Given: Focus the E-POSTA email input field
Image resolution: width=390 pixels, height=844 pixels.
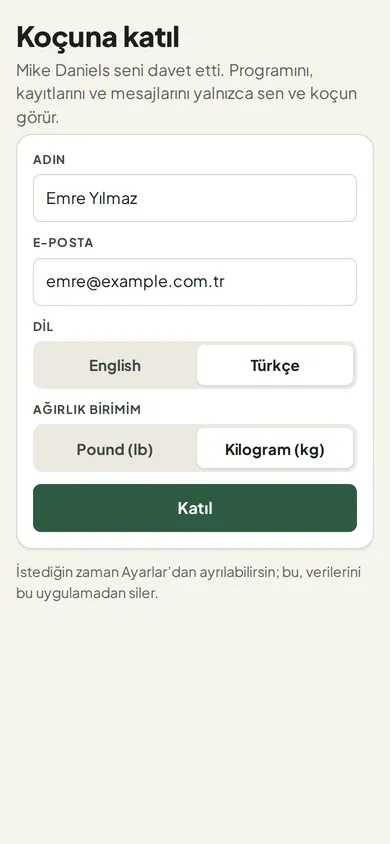Looking at the screenshot, I should (195, 282).
